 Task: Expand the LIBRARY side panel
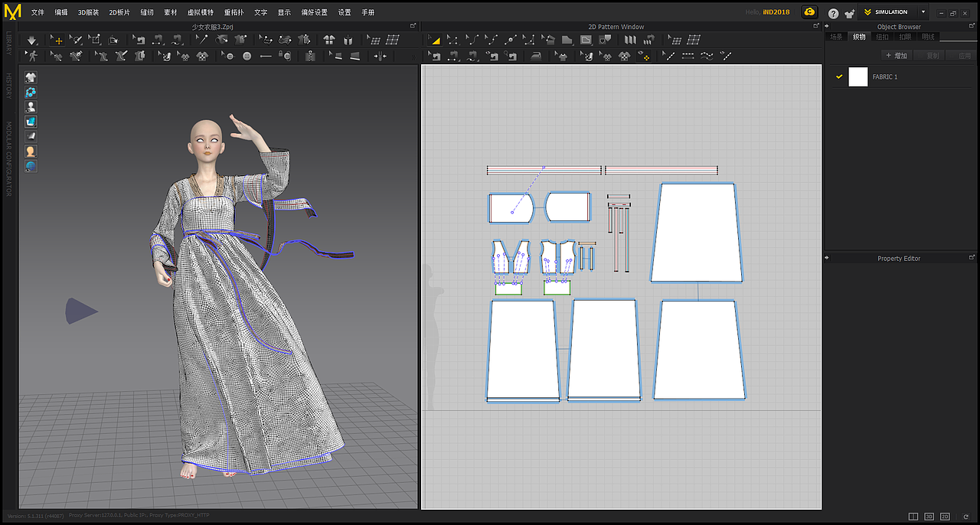[9, 43]
